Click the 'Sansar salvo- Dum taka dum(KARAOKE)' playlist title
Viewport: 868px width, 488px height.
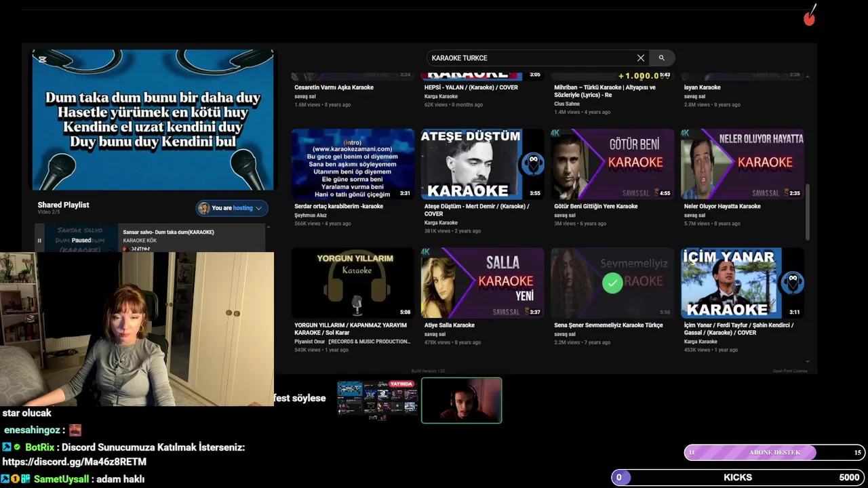point(168,232)
